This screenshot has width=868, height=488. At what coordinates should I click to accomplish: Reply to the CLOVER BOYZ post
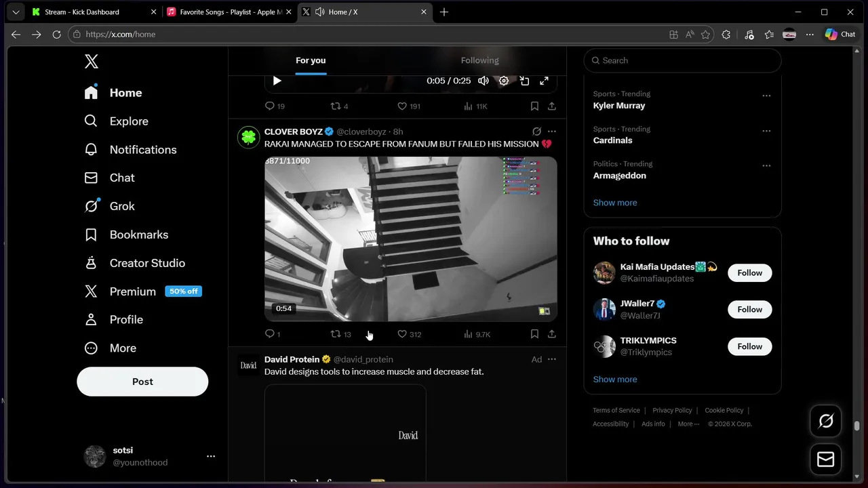coord(273,334)
